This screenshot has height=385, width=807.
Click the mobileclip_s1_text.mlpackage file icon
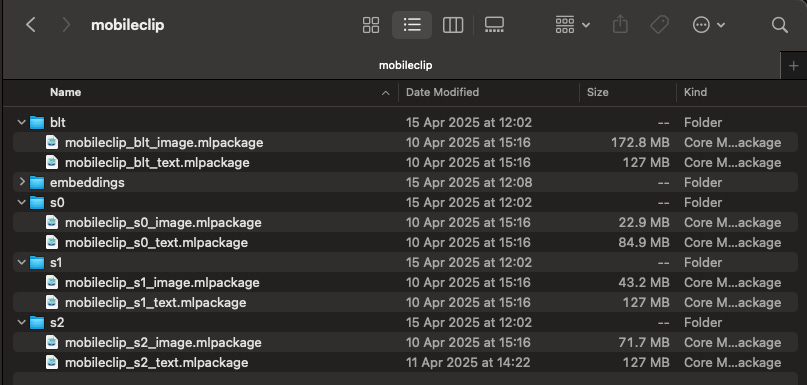coord(52,302)
